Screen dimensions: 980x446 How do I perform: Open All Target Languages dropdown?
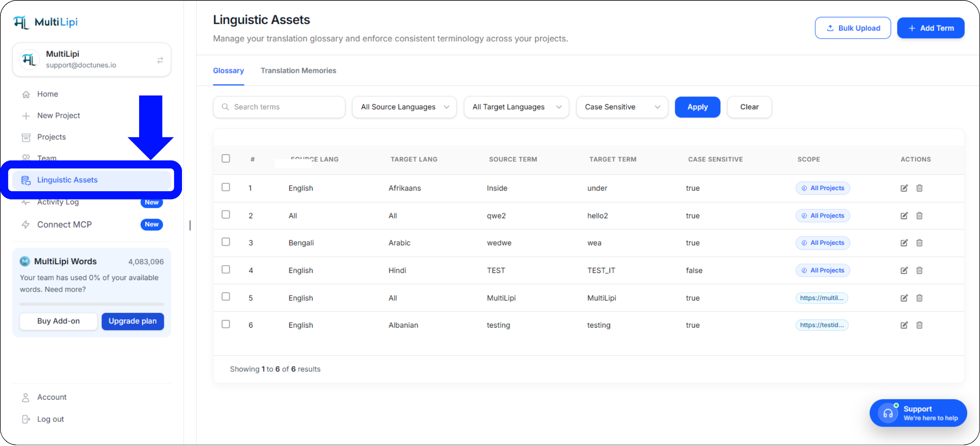516,107
